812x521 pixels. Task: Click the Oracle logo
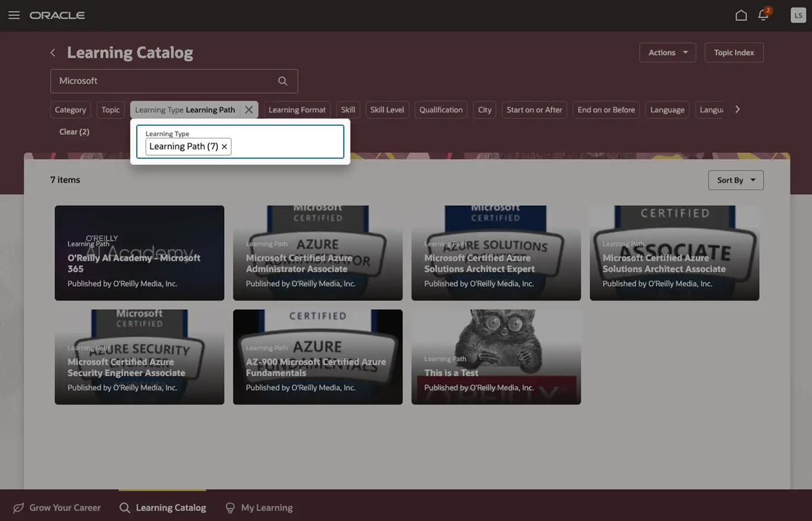57,15
